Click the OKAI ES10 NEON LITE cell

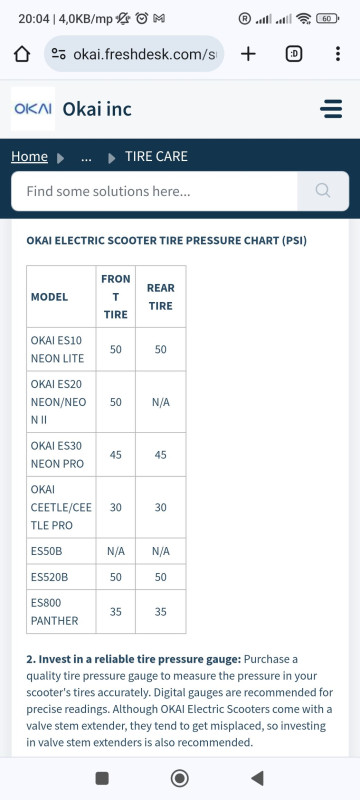tap(61, 349)
